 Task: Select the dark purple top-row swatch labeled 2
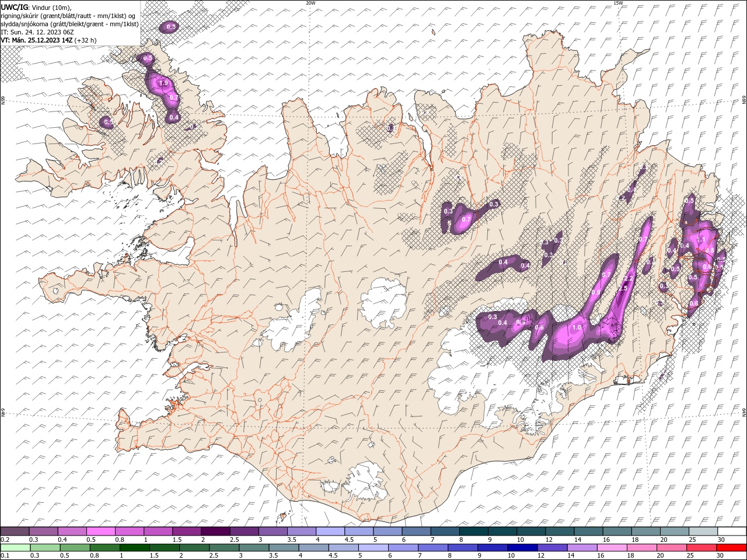point(215,531)
